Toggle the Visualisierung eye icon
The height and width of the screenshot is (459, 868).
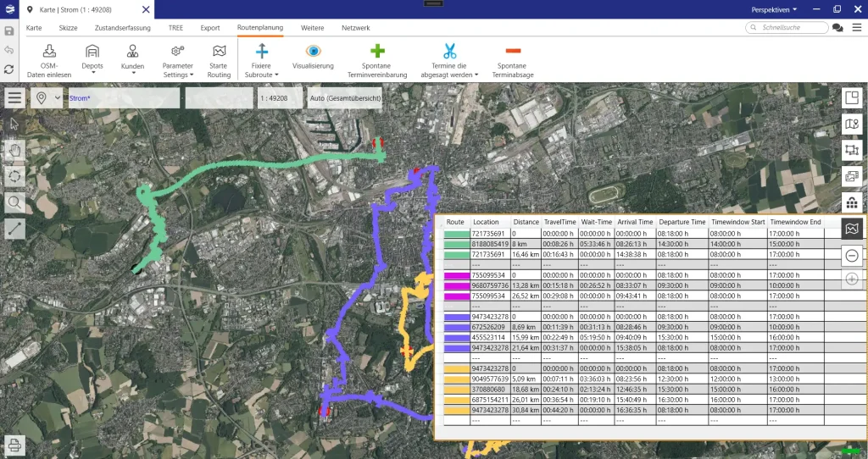click(x=313, y=51)
